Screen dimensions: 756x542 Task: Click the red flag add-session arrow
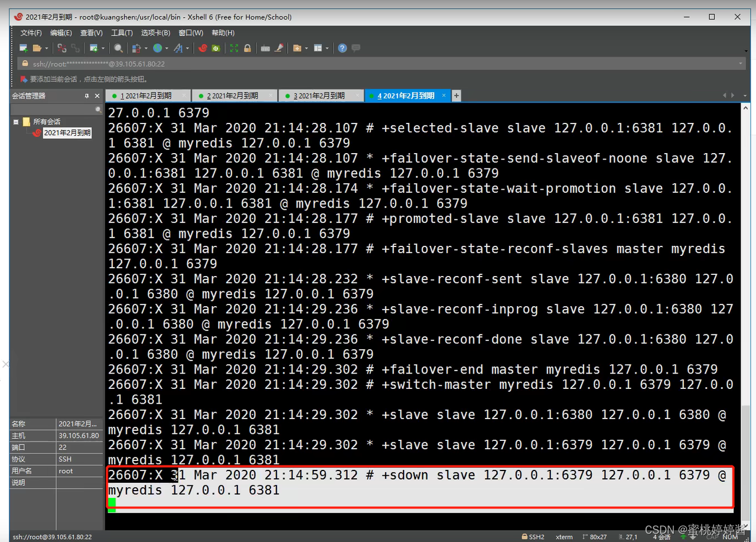click(x=24, y=79)
